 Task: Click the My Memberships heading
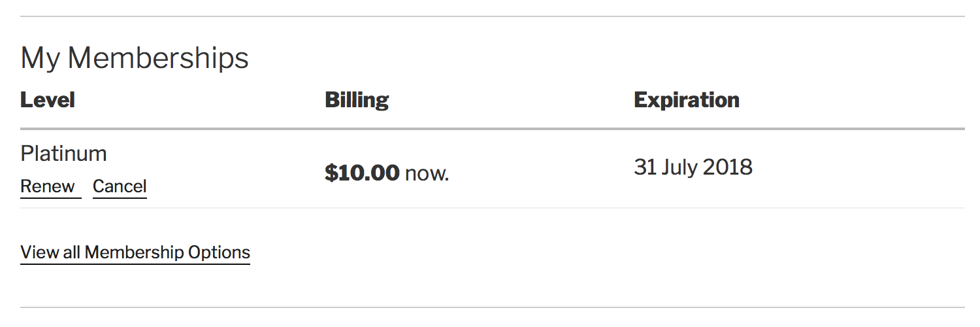(x=135, y=58)
